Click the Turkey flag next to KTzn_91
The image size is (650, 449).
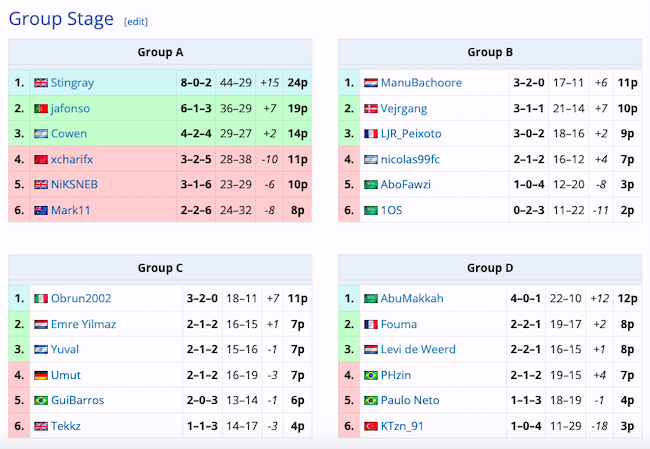pyautogui.click(x=371, y=426)
